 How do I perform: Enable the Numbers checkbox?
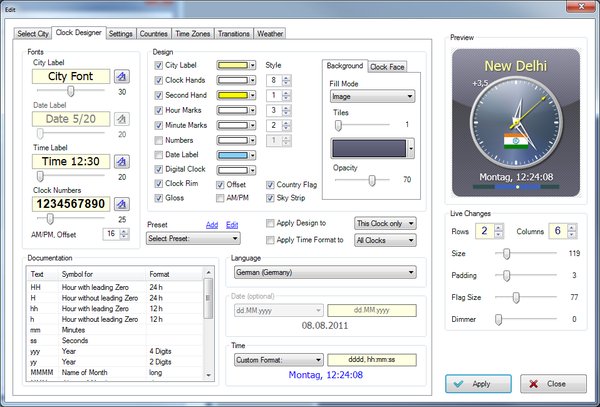tap(159, 140)
